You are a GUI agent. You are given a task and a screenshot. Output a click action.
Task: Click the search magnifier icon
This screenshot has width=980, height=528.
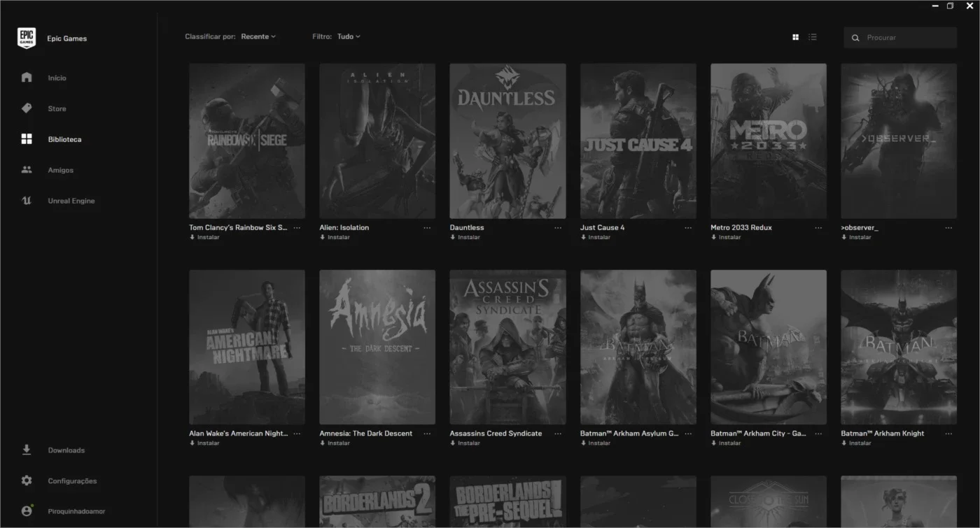855,38
